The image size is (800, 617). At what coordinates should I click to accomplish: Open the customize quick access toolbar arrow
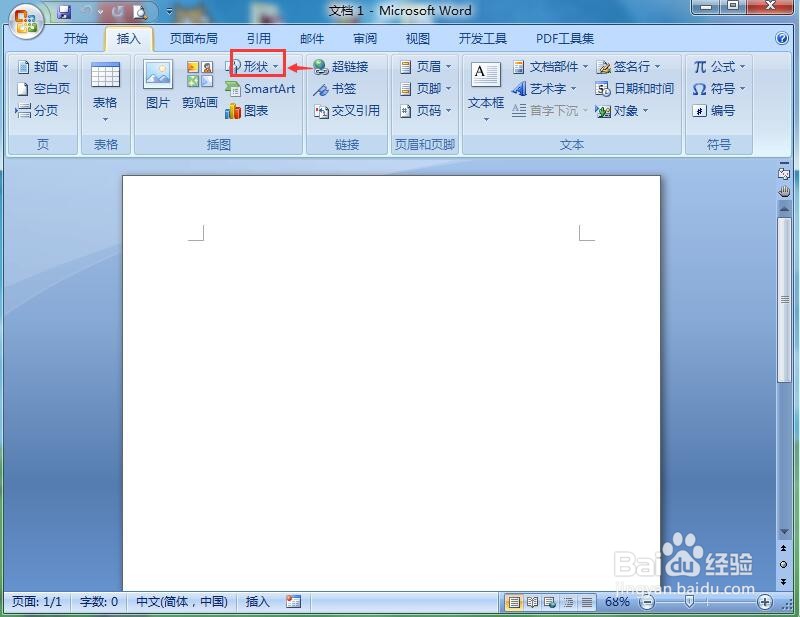(x=169, y=11)
